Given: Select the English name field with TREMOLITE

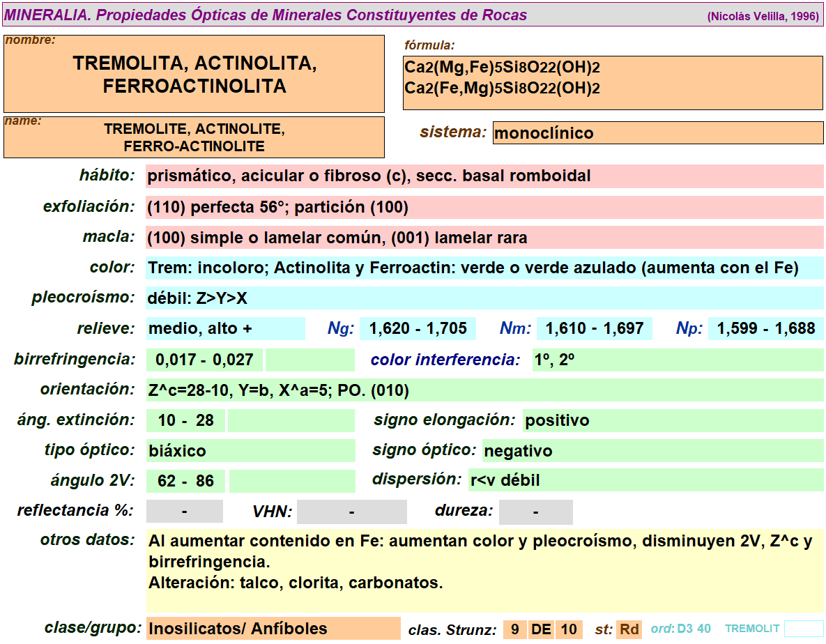Looking at the screenshot, I should click(194, 137).
